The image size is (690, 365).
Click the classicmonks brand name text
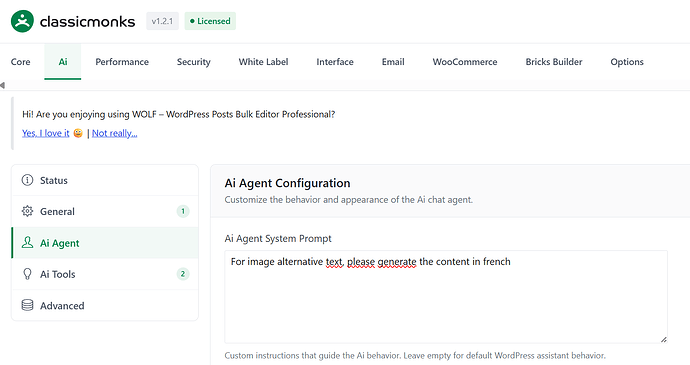pyautogui.click(x=87, y=21)
